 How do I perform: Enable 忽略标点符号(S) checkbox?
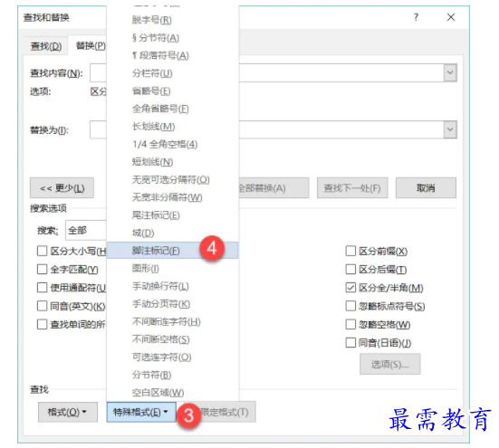[x=350, y=306]
